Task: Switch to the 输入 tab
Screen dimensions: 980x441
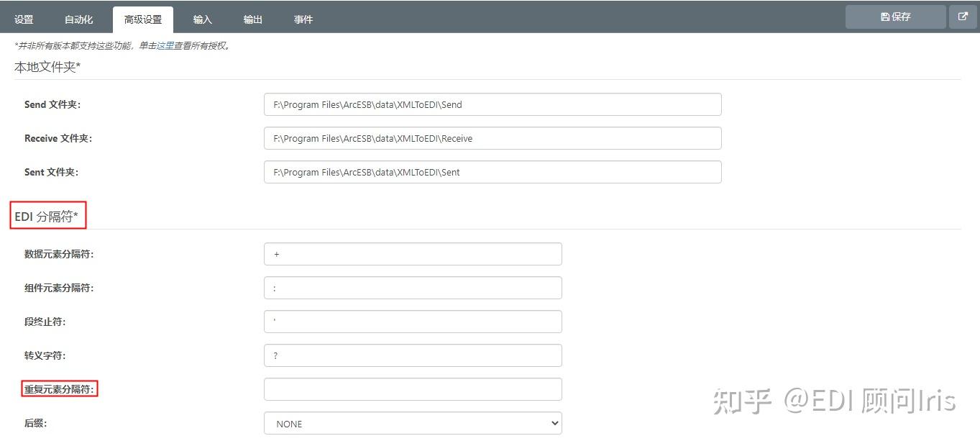Action: [202, 19]
